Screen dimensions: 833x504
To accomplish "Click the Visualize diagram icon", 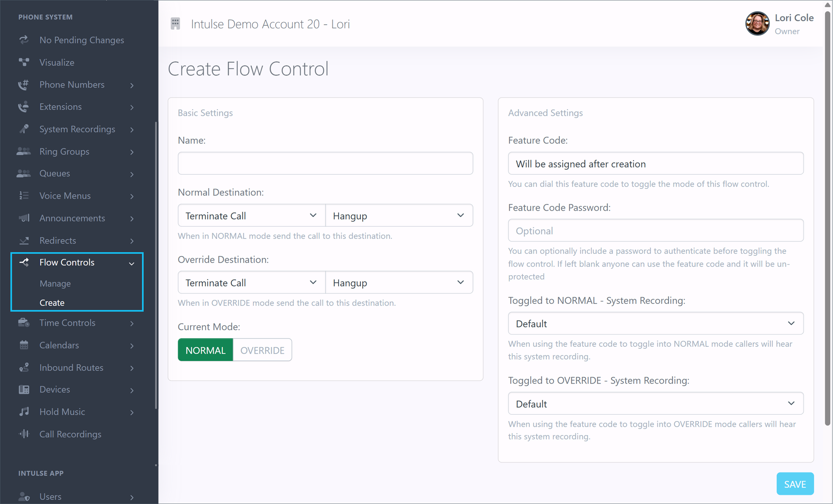I will point(24,62).
